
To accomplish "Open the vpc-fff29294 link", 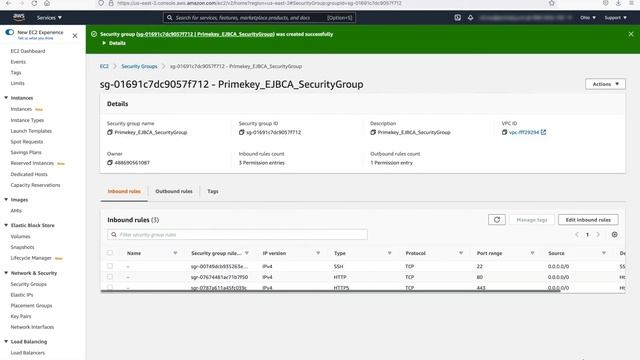I will coord(524,132).
